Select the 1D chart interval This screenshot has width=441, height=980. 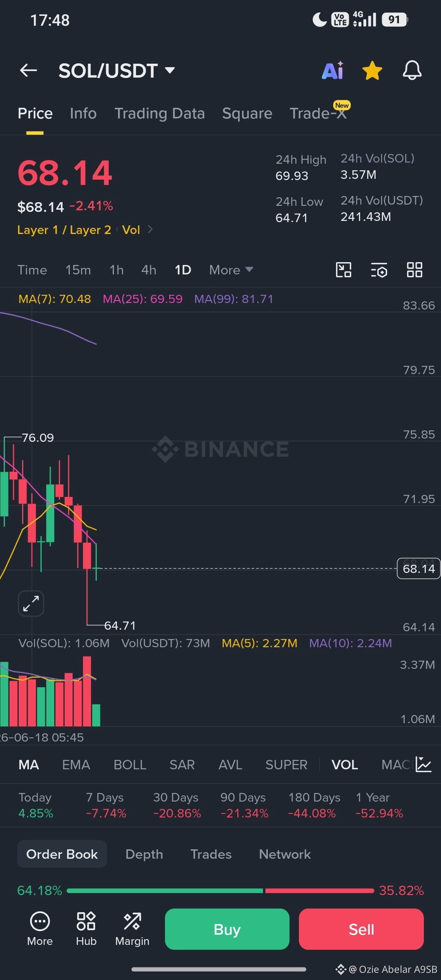pyautogui.click(x=183, y=270)
